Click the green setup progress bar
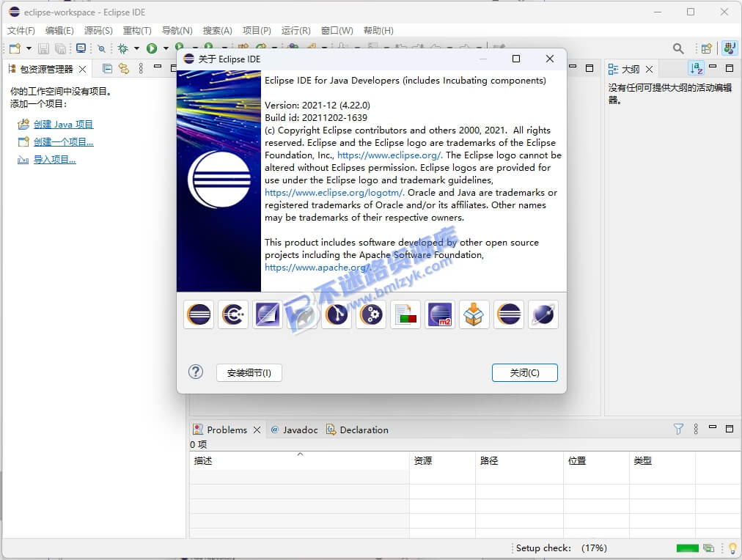 pyautogui.click(x=687, y=548)
